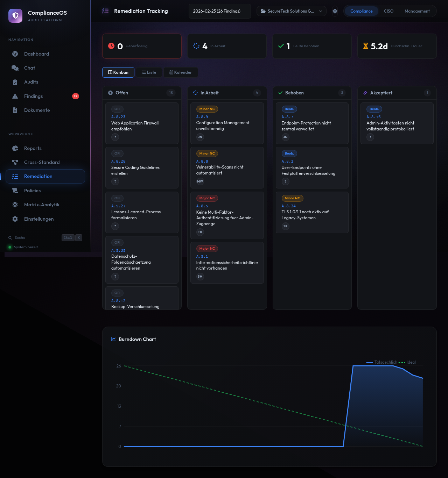
Task: Click the Findings warning triangle icon
Action: [x=15, y=96]
